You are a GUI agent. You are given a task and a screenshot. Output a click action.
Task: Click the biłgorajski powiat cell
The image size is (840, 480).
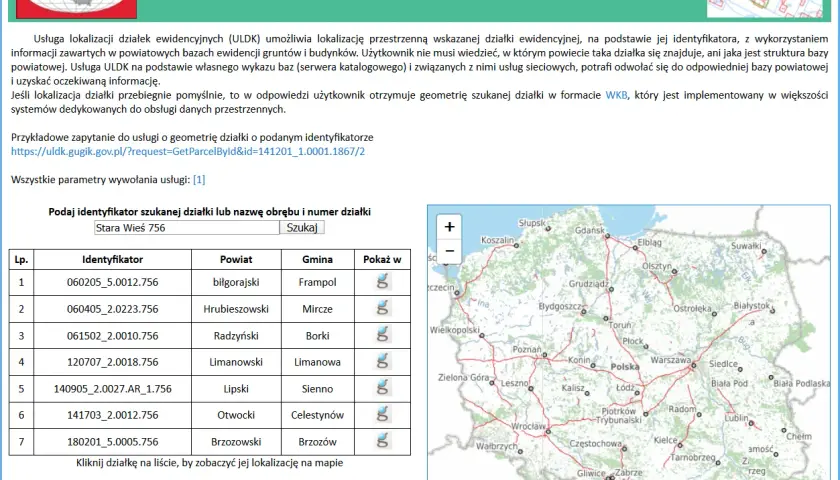tap(236, 282)
